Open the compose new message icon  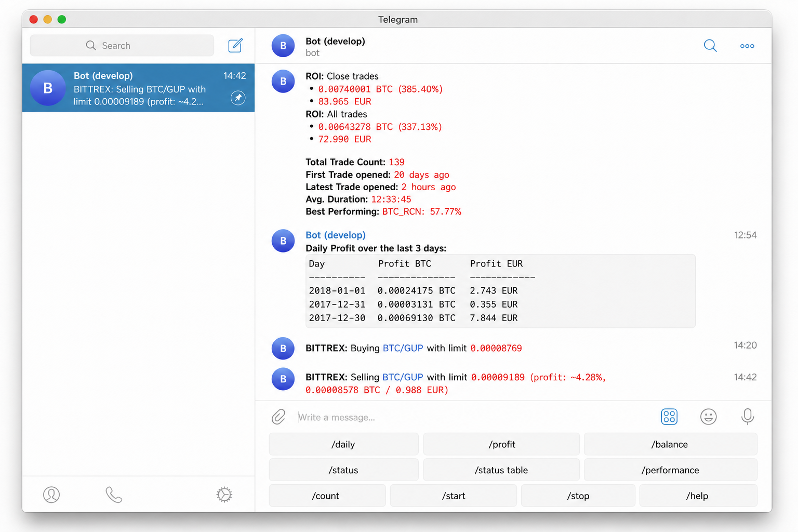pos(235,46)
